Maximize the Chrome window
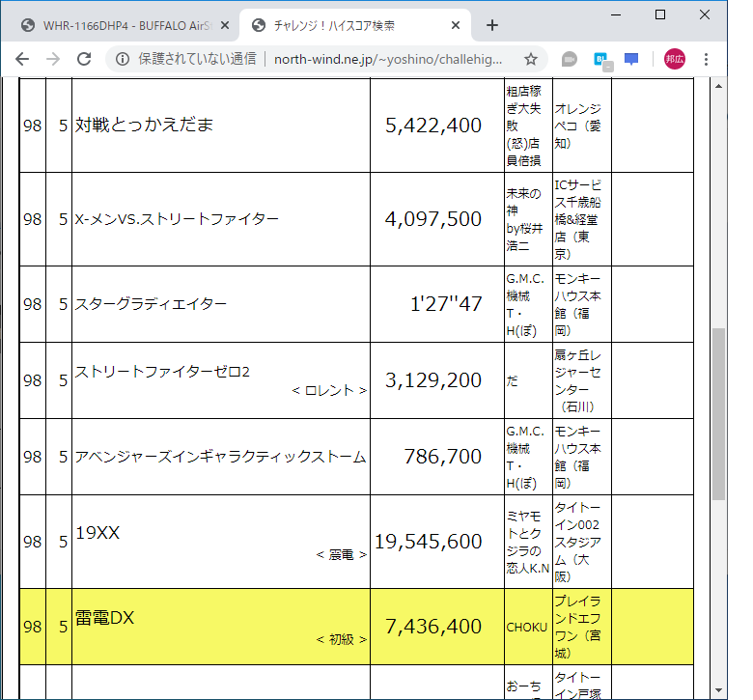 [660, 14]
